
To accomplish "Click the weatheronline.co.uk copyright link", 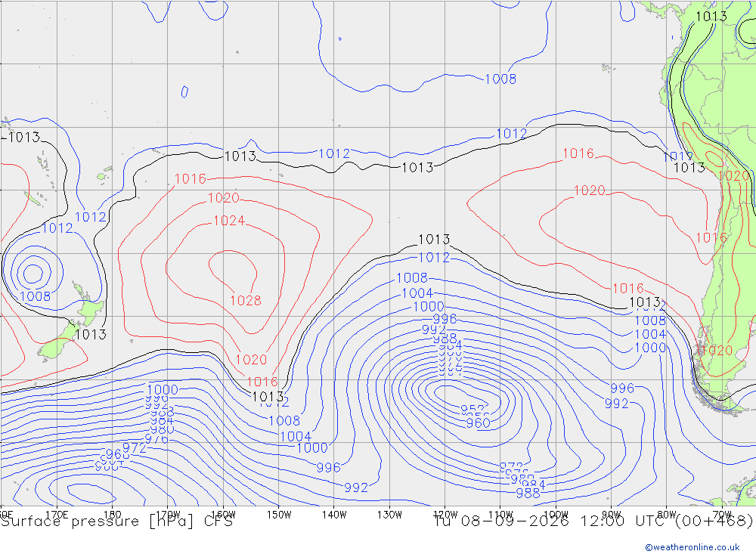I will pos(692,547).
